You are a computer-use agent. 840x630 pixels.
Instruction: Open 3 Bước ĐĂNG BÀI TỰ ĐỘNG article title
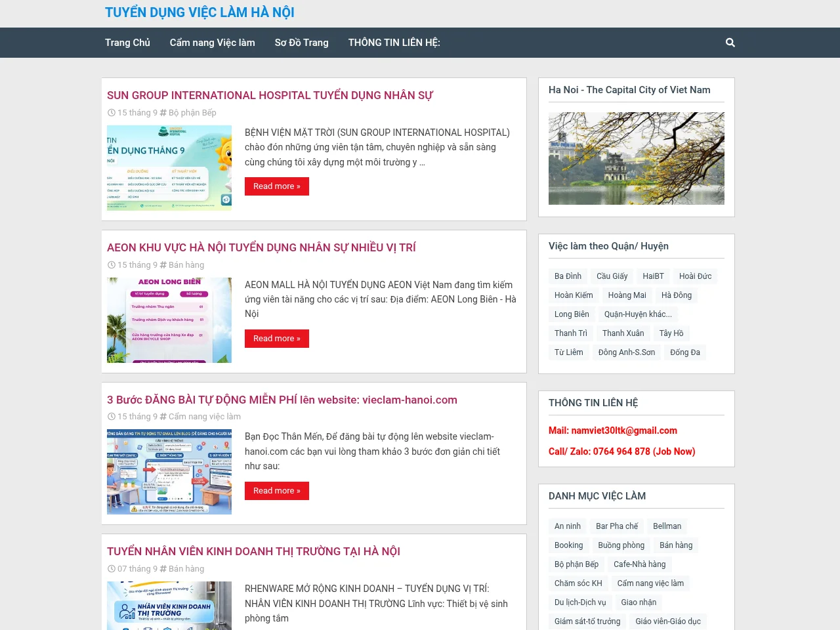pyautogui.click(x=282, y=400)
